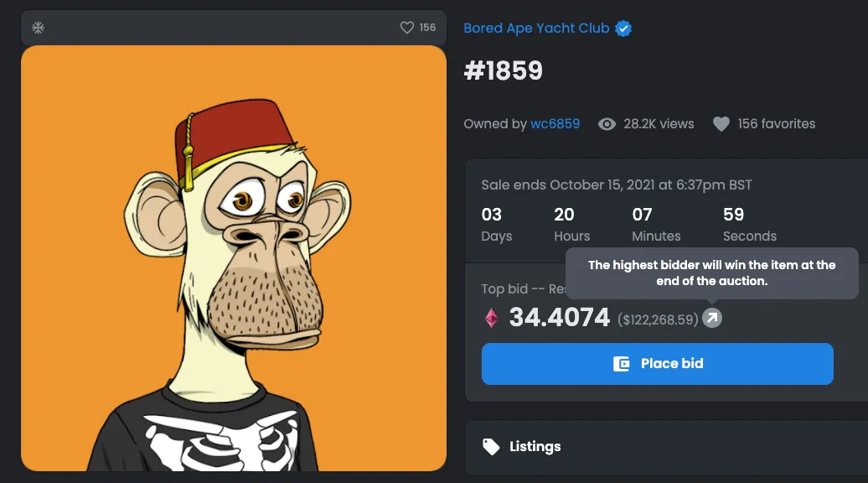Image resolution: width=868 pixels, height=483 pixels.
Task: Click the Bored Ape NFT image
Action: click(x=234, y=257)
